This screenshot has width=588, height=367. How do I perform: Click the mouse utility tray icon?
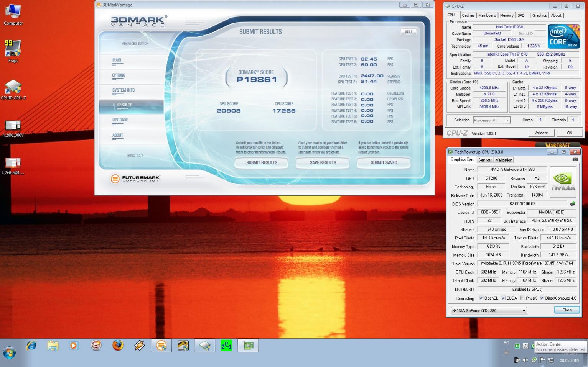[517, 360]
